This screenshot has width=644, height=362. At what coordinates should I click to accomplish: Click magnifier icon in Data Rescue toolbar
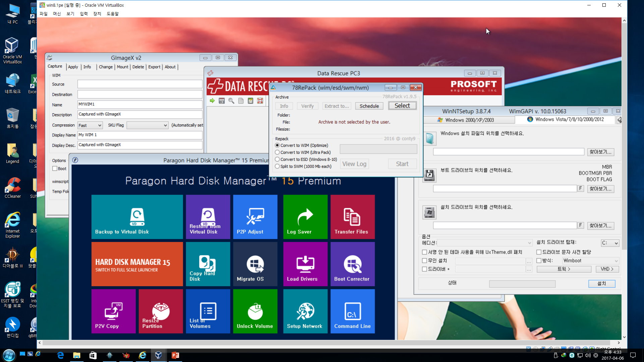[x=231, y=101]
